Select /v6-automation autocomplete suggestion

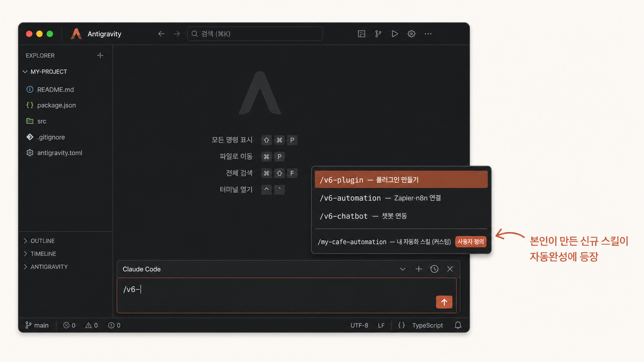pyautogui.click(x=401, y=198)
